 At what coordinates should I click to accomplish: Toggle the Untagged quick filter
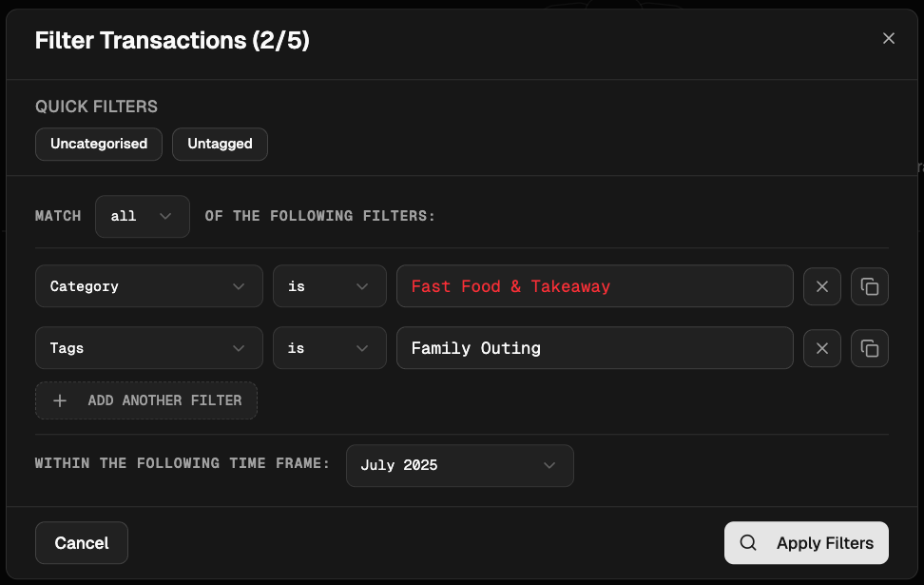pos(220,144)
